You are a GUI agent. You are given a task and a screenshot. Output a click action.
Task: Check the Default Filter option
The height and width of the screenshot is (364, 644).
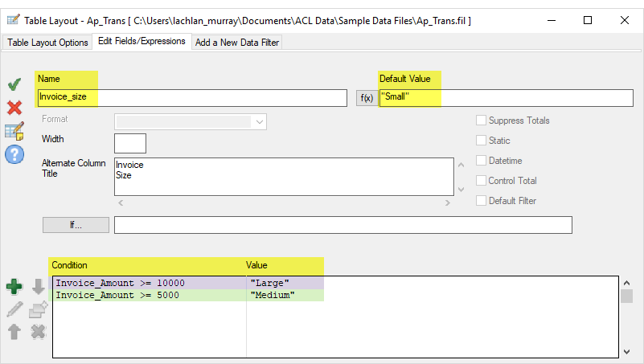click(x=481, y=201)
